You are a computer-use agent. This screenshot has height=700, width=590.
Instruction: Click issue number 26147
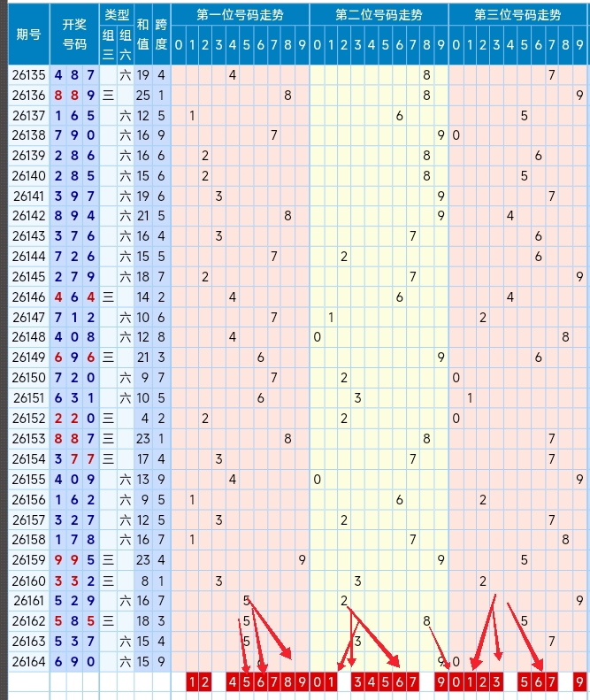click(29, 318)
